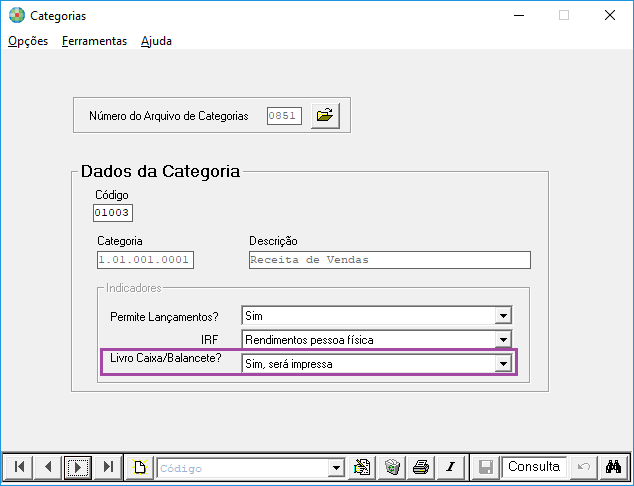Click the Número do Arquivo field 0851

[x=284, y=116]
